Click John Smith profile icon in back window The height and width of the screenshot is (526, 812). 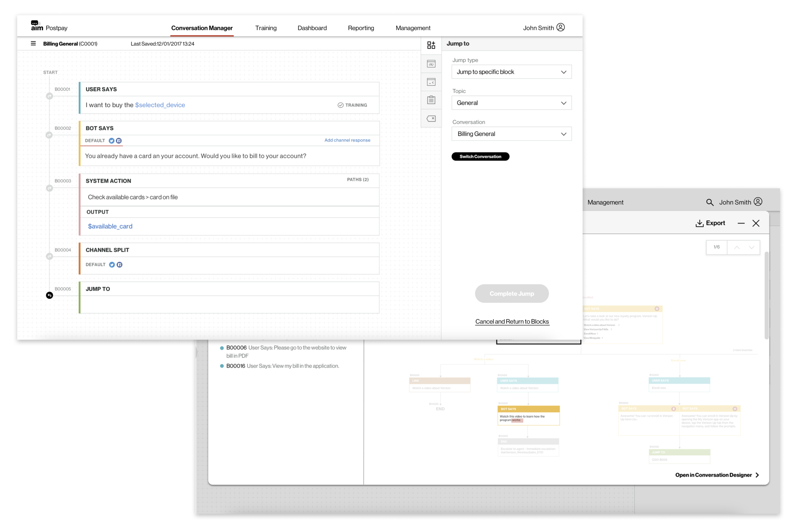coord(758,202)
